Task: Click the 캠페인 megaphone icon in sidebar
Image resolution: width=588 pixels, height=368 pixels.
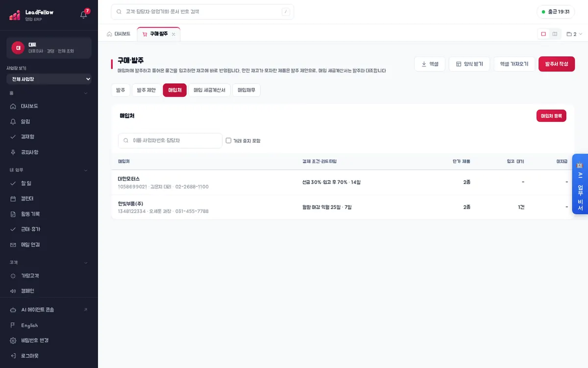Action: (x=13, y=291)
